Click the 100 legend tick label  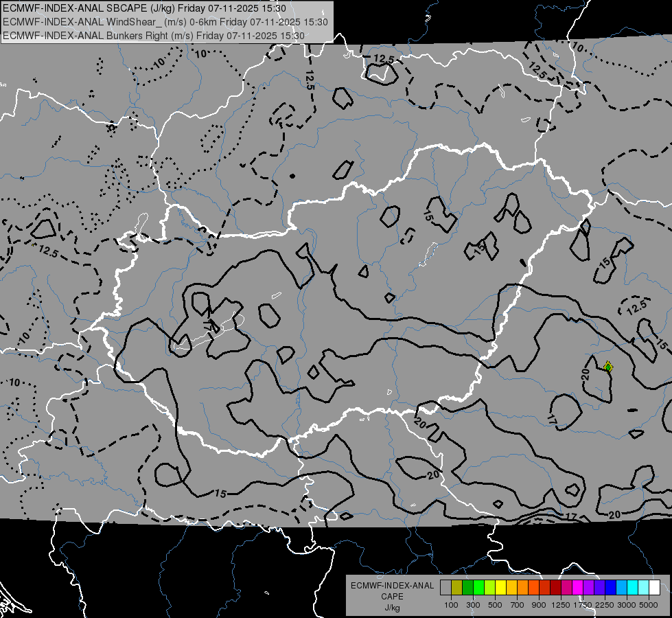451,605
